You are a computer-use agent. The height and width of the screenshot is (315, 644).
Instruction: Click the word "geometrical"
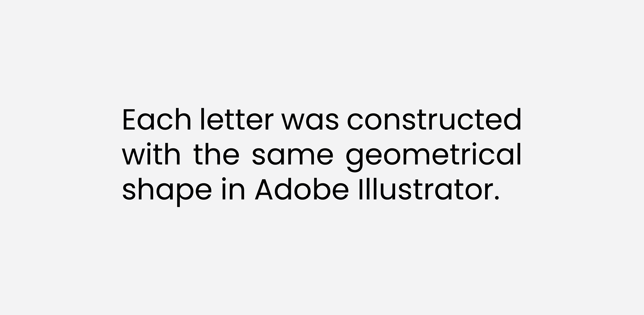pyautogui.click(x=434, y=157)
